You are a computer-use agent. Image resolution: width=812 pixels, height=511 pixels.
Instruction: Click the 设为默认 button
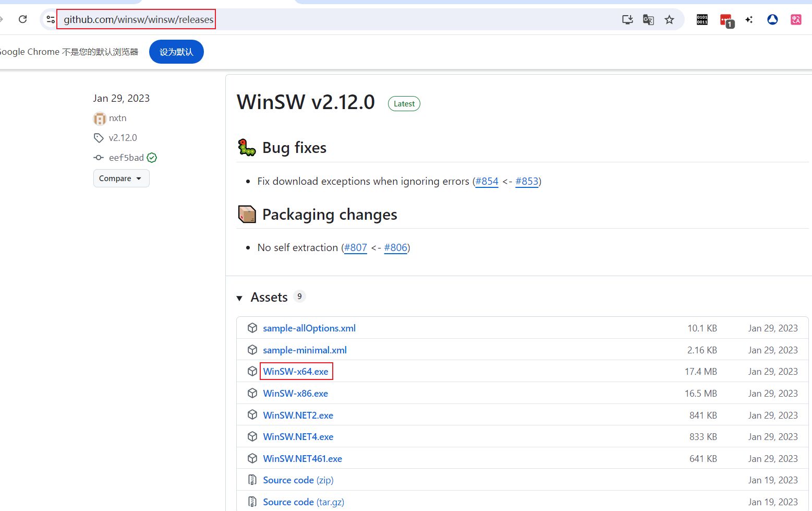click(176, 52)
